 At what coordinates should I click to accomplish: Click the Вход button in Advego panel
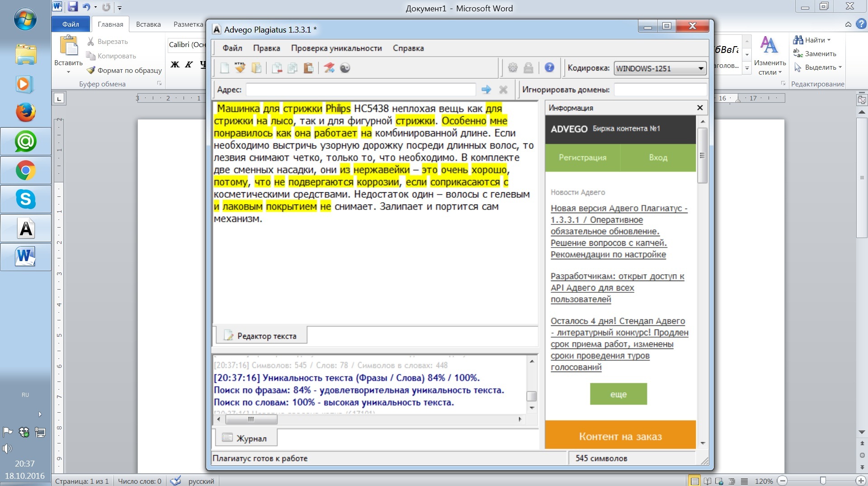658,157
